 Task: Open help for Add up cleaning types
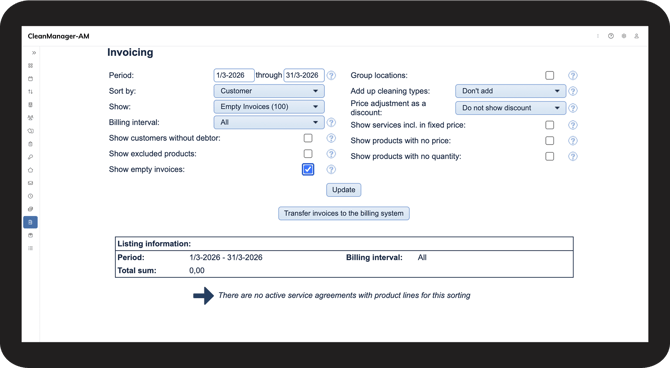tap(573, 91)
